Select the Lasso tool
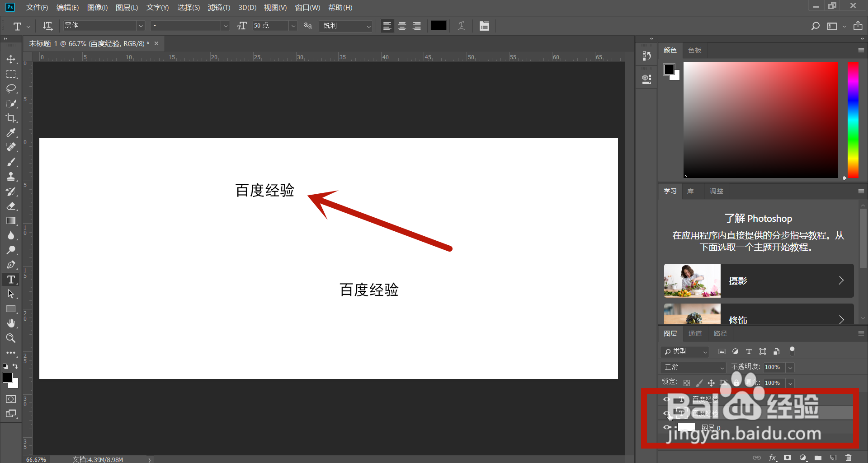This screenshot has height=463, width=868. coord(11,89)
